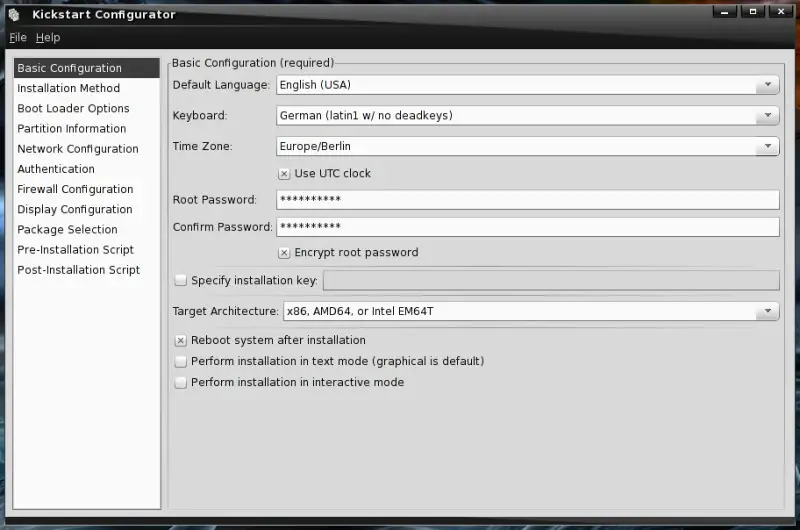Toggle the Use UTC clock checkbox
This screenshot has height=530, width=800.
284,174
